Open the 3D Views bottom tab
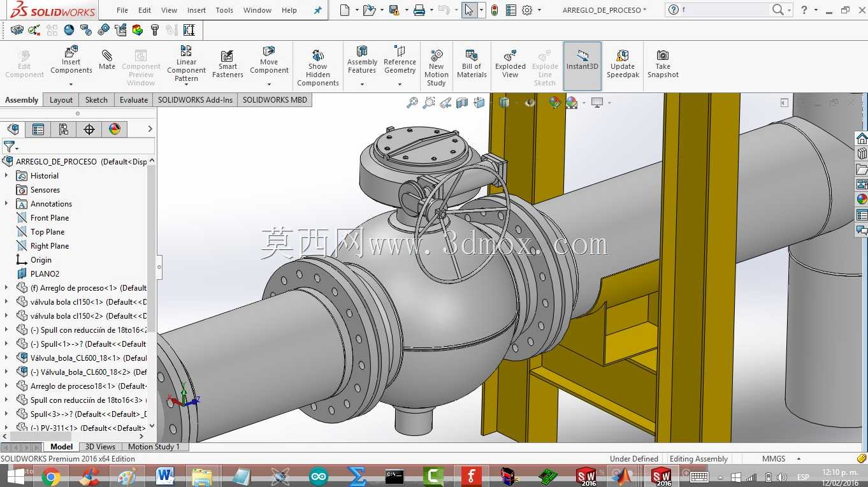The height and width of the screenshot is (487, 868). (101, 447)
